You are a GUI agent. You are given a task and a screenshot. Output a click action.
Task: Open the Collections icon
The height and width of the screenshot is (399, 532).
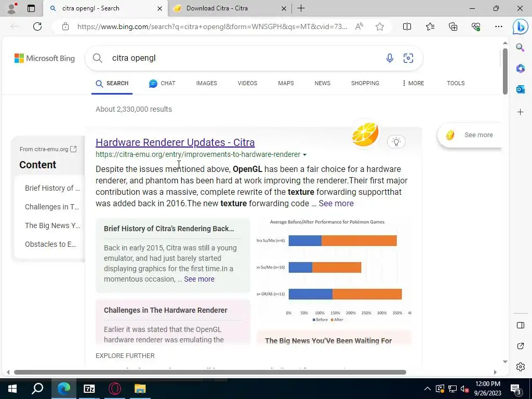point(453,26)
